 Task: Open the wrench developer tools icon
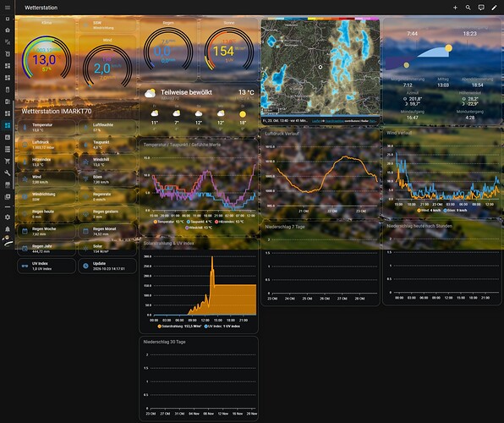click(8, 173)
